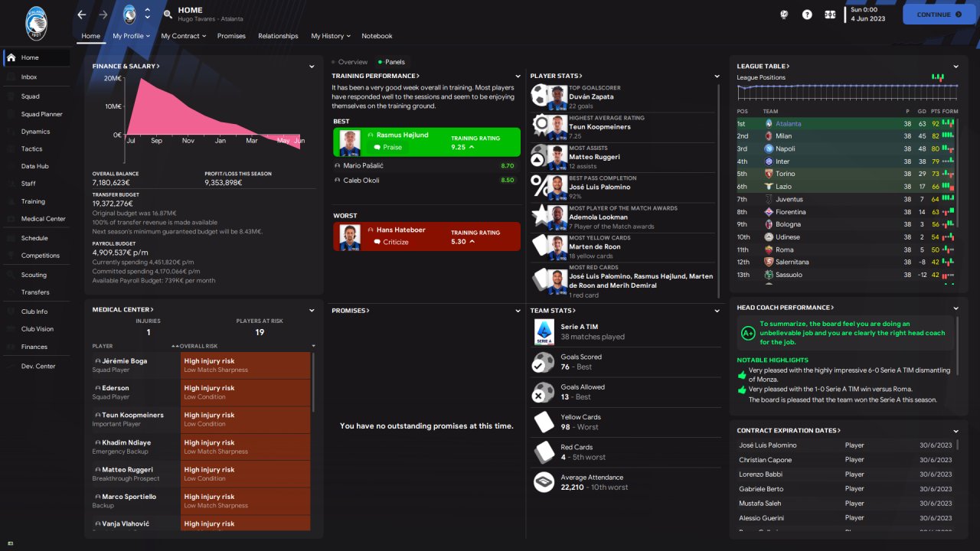Open the Promises tab
The image size is (980, 551).
231,36
